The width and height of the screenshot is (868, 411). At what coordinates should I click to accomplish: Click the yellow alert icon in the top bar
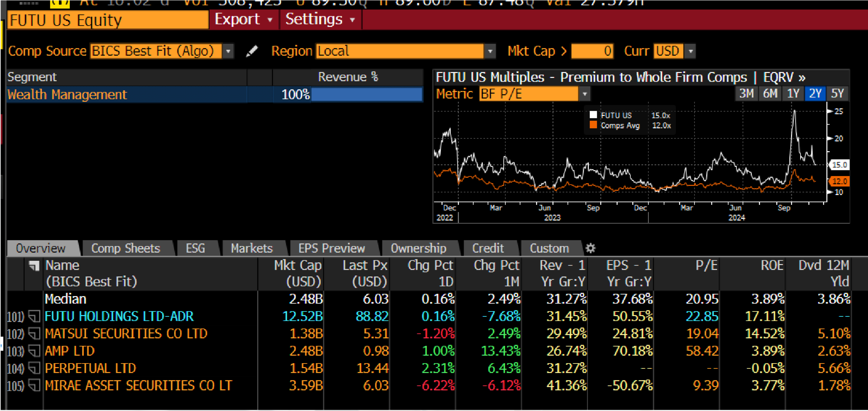coord(60,3)
